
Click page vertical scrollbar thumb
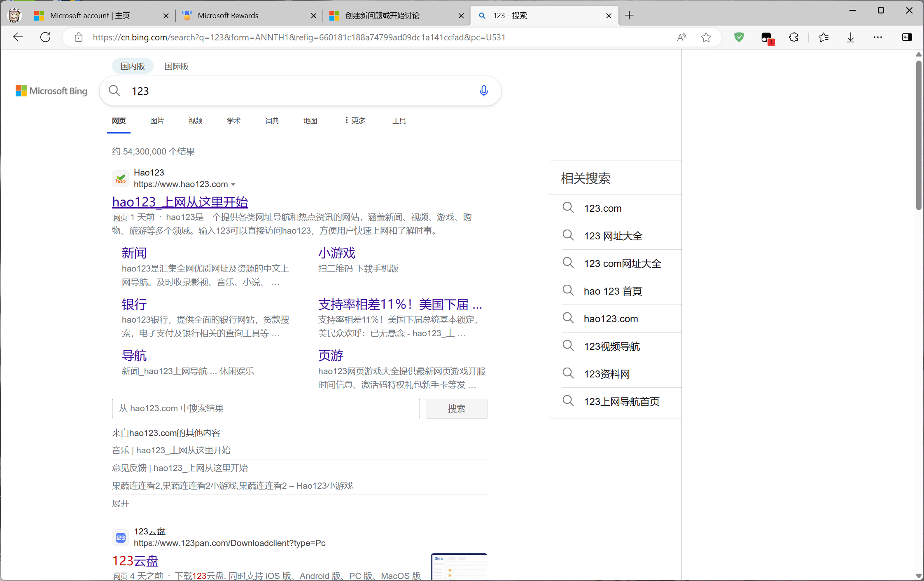point(919,136)
